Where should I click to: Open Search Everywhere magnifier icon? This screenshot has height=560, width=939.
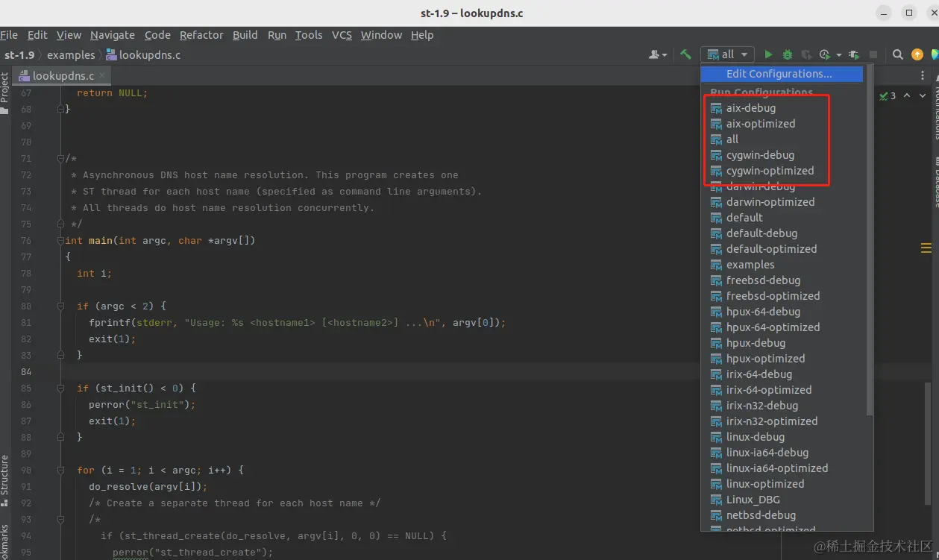[898, 54]
